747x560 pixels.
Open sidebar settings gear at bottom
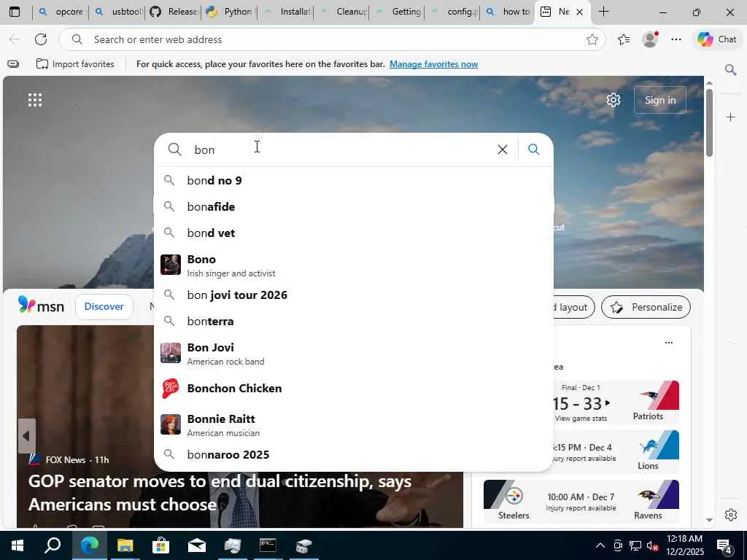730,515
